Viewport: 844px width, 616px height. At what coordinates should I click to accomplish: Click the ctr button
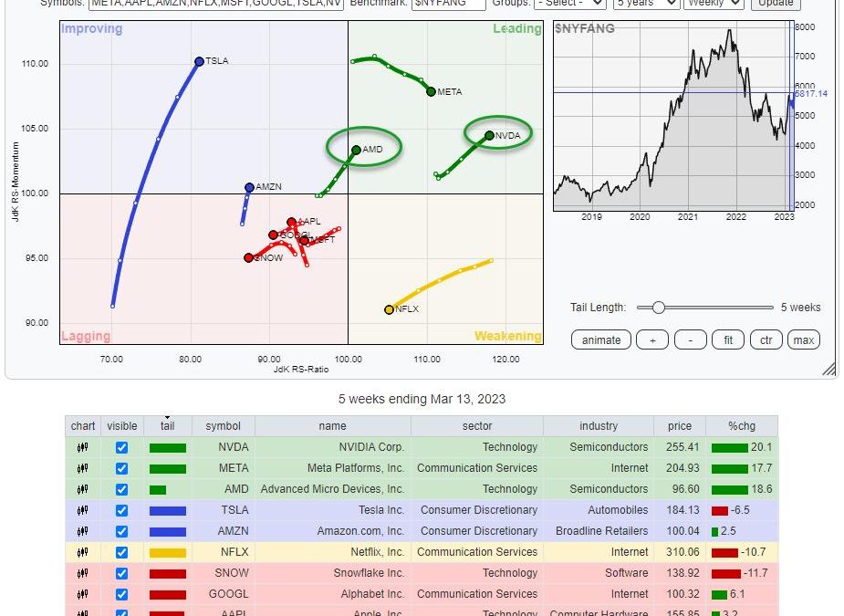(x=766, y=340)
